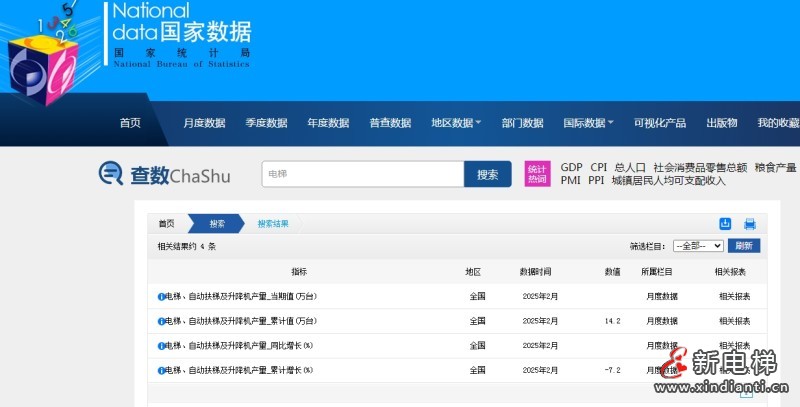Click 全国 in the 累计增长 row

click(478, 370)
